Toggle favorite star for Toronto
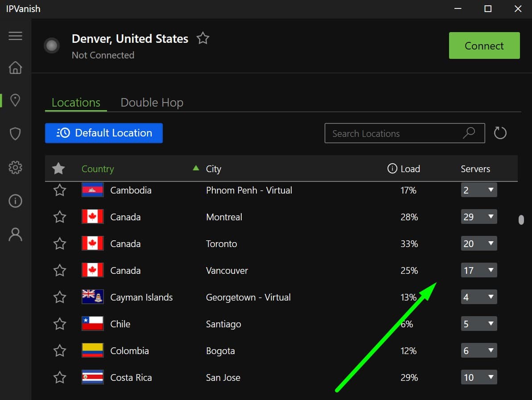The width and height of the screenshot is (532, 400). pyautogui.click(x=60, y=243)
